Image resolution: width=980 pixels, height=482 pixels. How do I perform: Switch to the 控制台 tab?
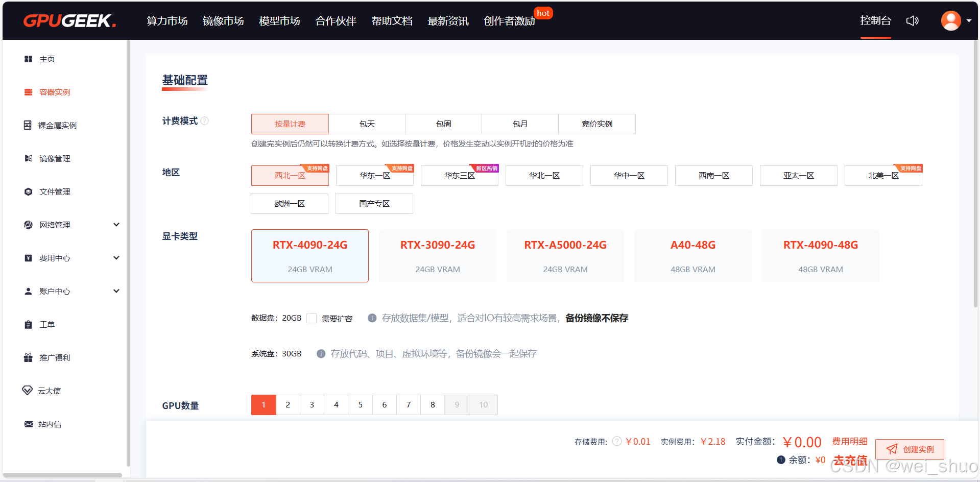point(875,21)
